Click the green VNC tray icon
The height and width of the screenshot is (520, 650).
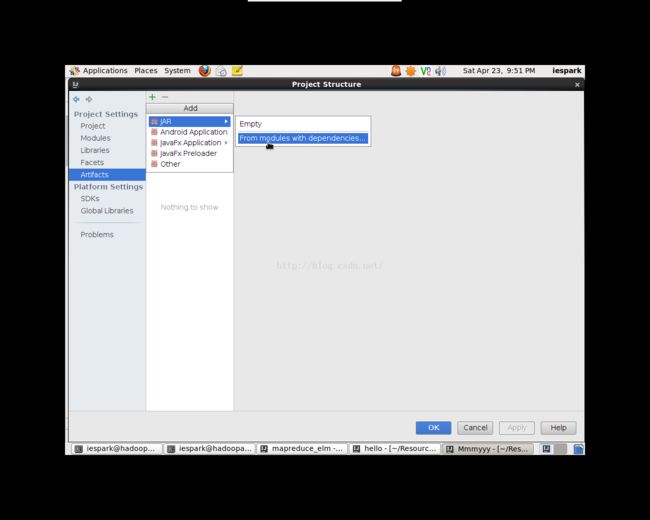click(x=426, y=71)
